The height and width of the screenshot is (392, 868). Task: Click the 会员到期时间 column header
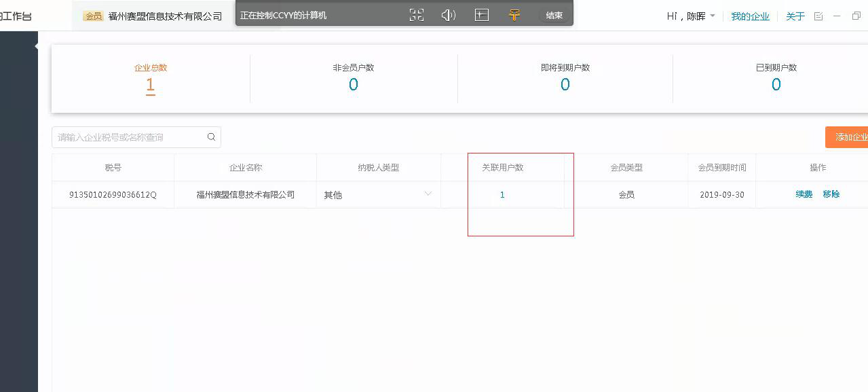722,168
